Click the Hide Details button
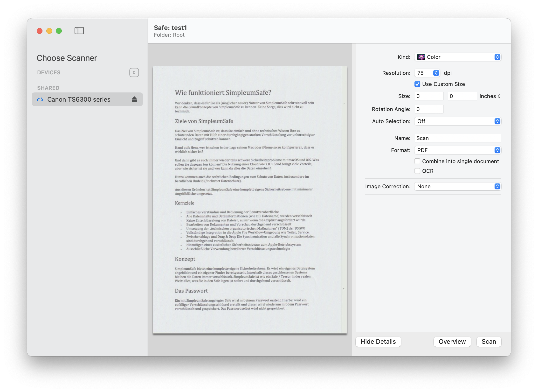This screenshot has height=392, width=538. (378, 342)
